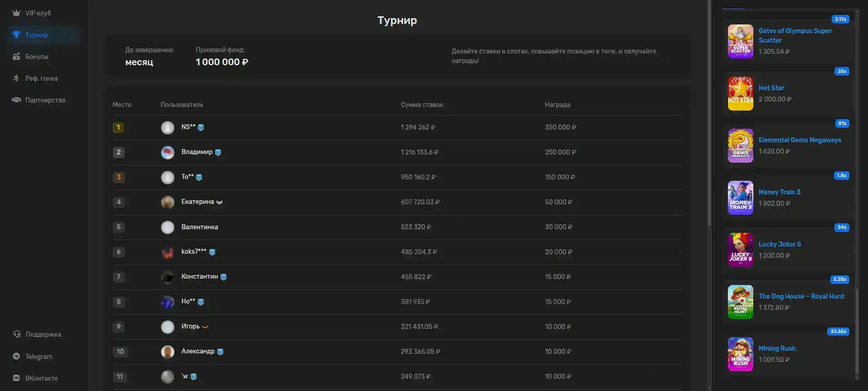Screen dimensions: 868x391
Task: Click the avatar of player koks7***
Action: (x=168, y=252)
